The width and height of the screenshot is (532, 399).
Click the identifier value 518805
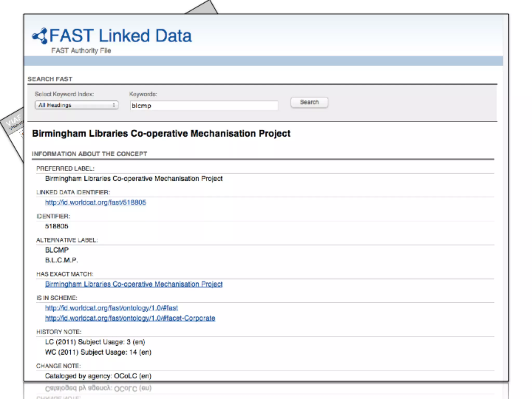click(57, 226)
